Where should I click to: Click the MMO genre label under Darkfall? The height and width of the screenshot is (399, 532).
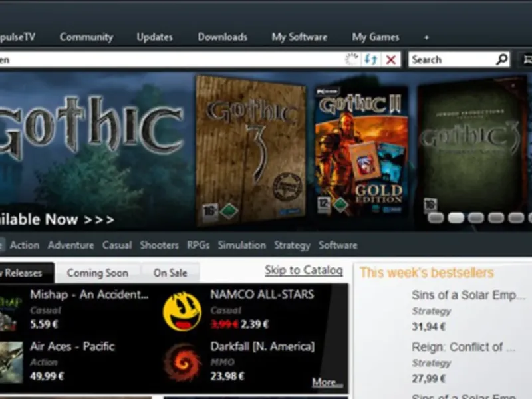pos(223,362)
